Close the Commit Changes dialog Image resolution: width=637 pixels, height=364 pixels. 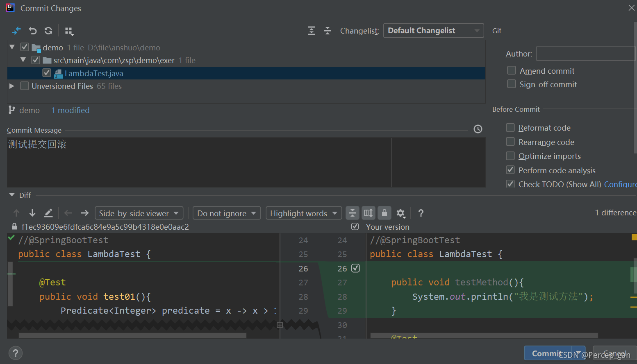click(x=631, y=8)
